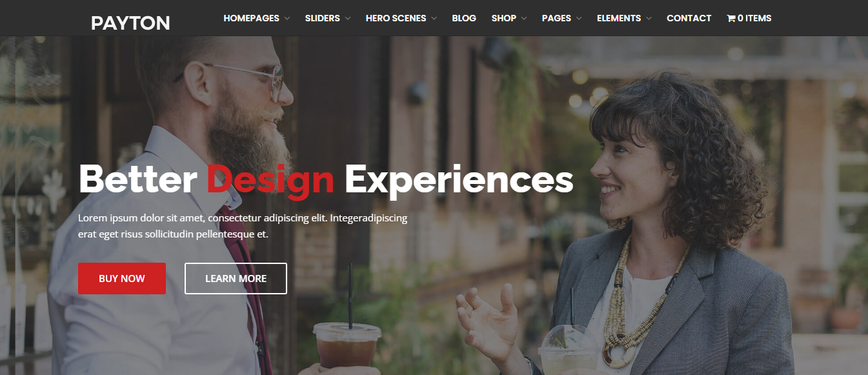Expand the Sliders dropdown chevron
868x375 pixels.
click(x=347, y=19)
